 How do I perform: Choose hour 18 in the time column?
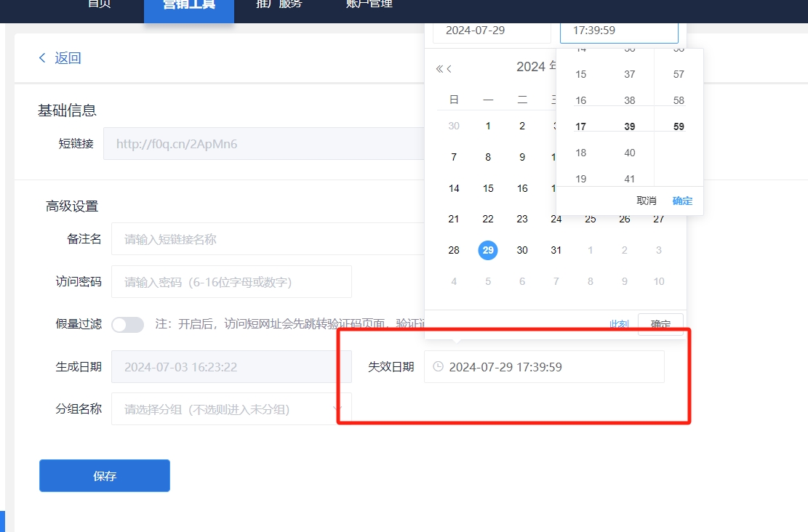click(580, 153)
